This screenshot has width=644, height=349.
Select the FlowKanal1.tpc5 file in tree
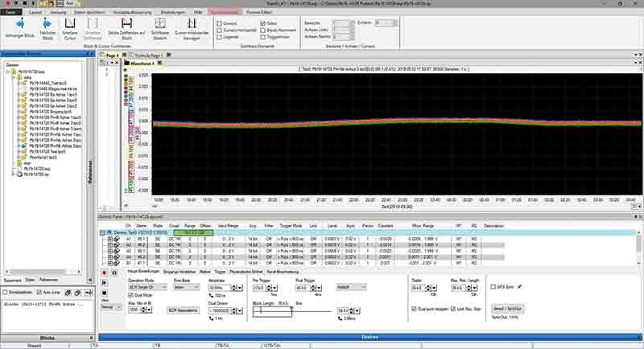point(43,157)
